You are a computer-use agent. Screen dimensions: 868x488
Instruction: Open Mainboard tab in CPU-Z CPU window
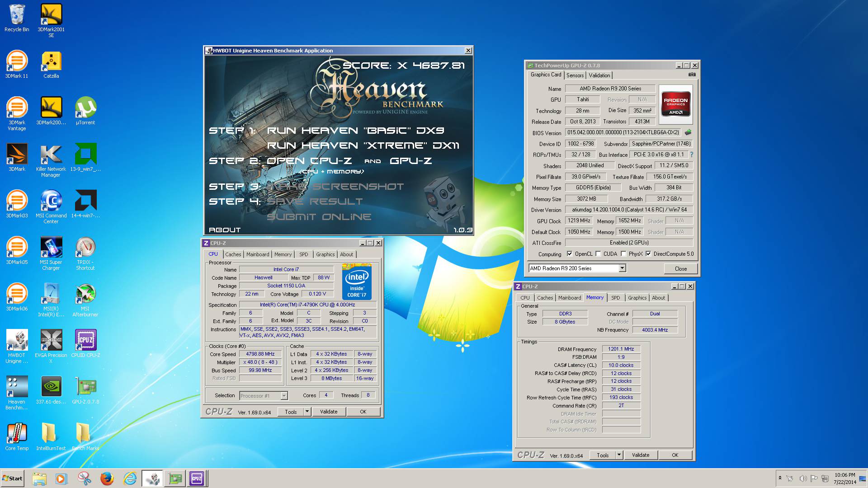(258, 254)
